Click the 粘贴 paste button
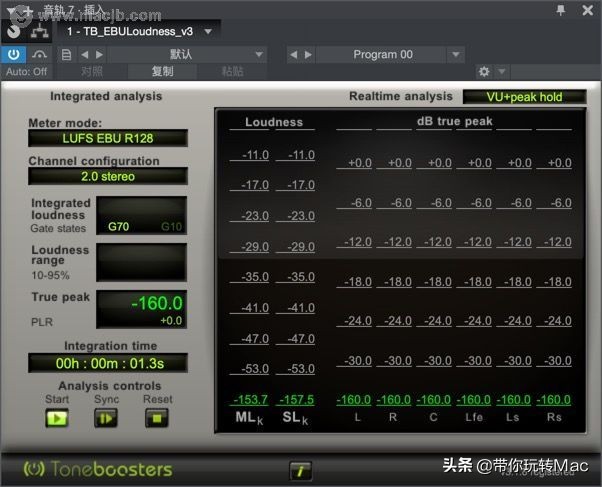The image size is (602, 487). 232,71
